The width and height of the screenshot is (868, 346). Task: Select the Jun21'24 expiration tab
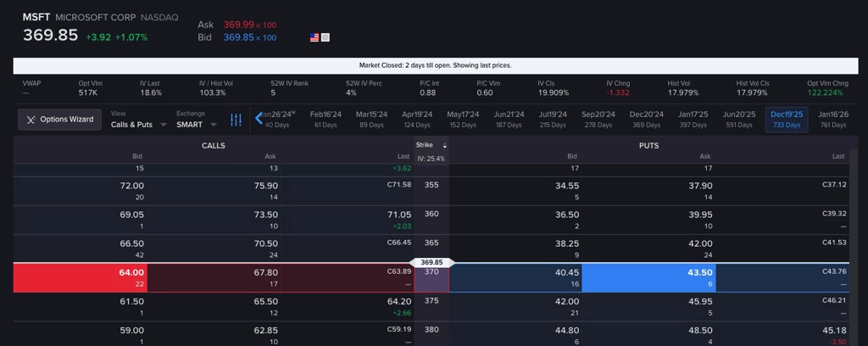(x=509, y=119)
